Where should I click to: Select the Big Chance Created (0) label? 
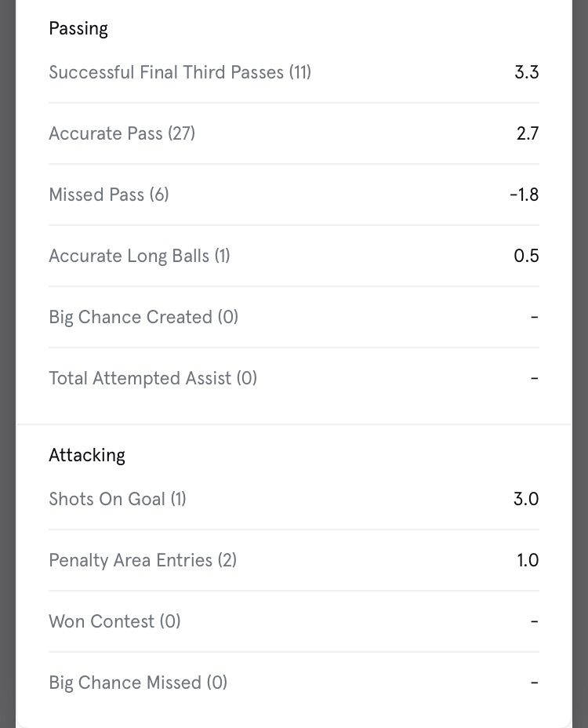(143, 318)
